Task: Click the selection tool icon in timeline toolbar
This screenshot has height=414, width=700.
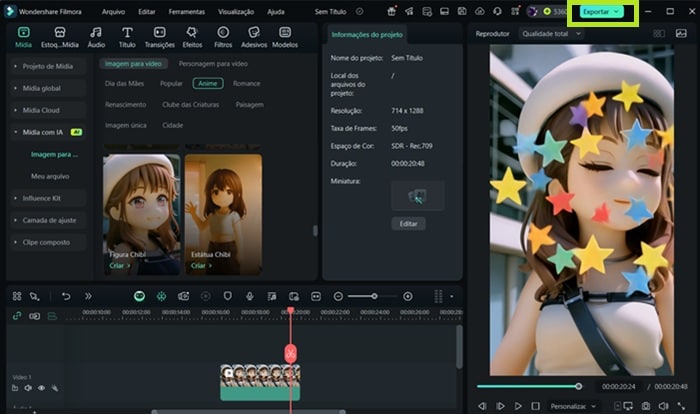Action: click(x=34, y=296)
